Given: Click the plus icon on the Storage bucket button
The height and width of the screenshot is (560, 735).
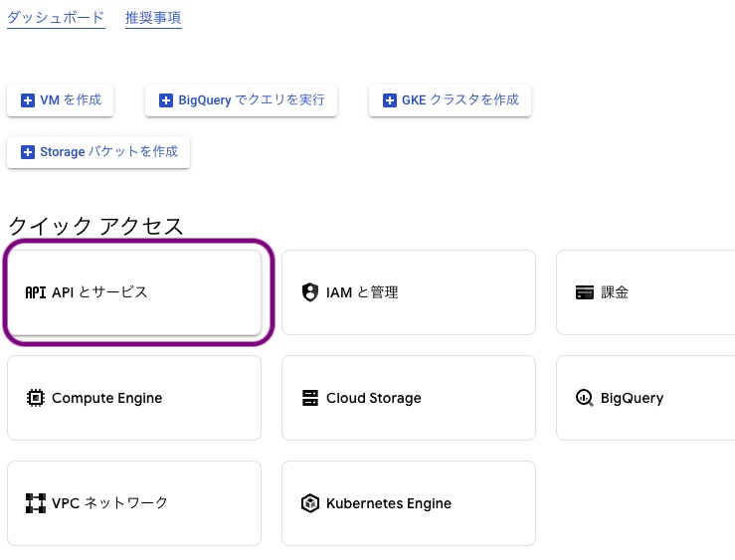Looking at the screenshot, I should [x=28, y=152].
